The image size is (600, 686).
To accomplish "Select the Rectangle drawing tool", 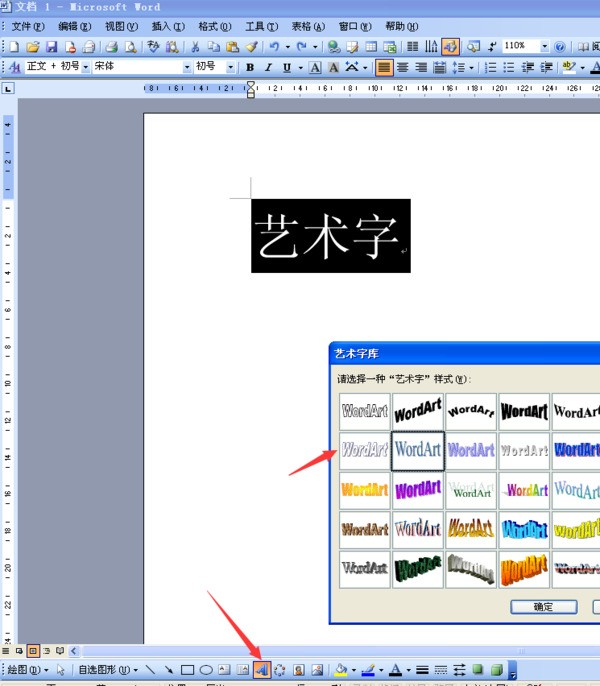I will click(187, 669).
